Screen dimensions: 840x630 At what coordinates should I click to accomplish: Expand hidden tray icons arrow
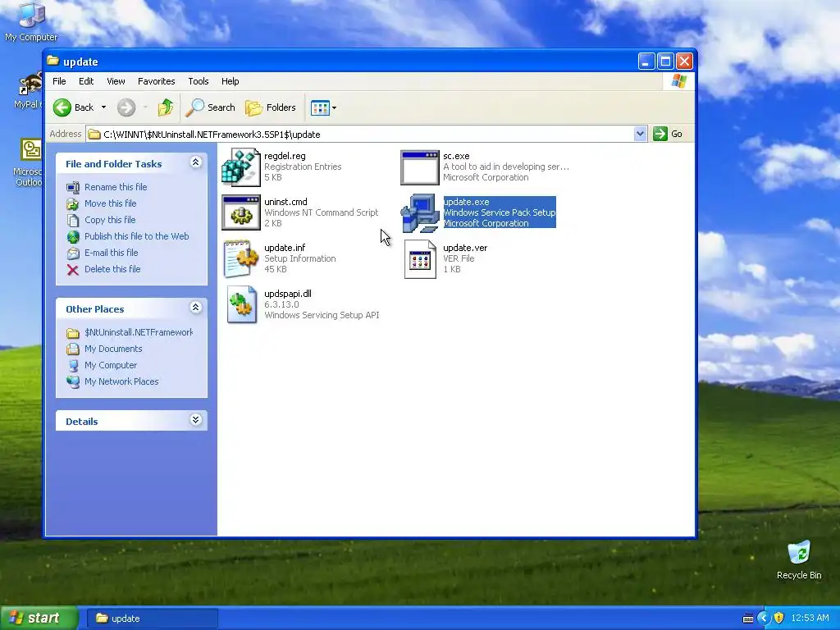[764, 619]
